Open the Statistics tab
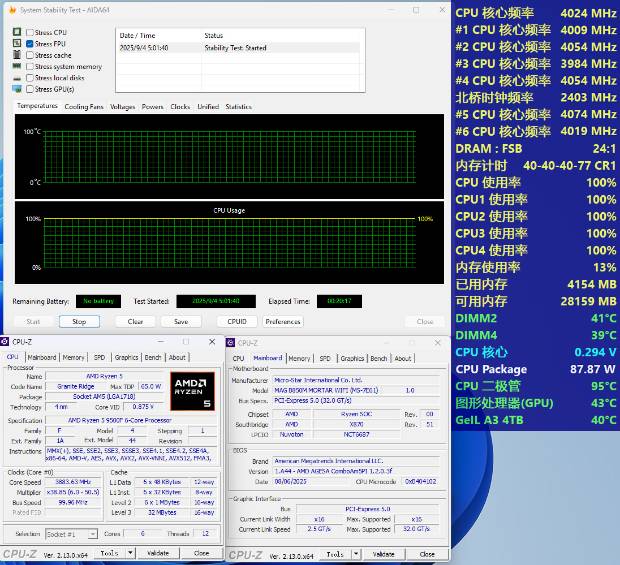 coord(238,107)
